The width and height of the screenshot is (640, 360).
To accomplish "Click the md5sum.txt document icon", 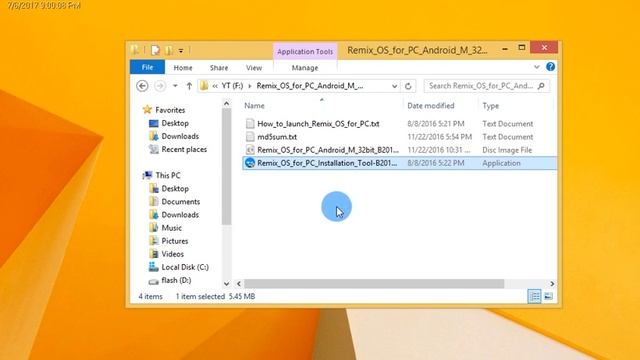I will click(250, 137).
